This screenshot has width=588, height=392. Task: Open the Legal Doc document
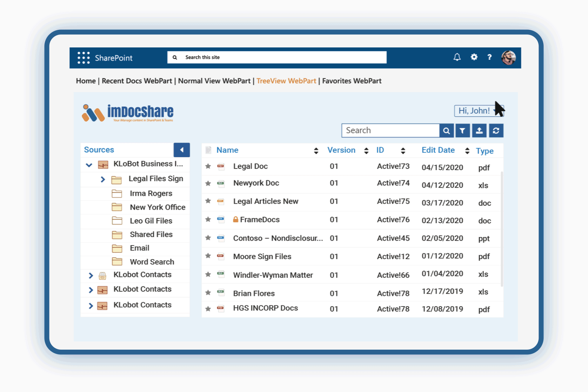tap(250, 166)
